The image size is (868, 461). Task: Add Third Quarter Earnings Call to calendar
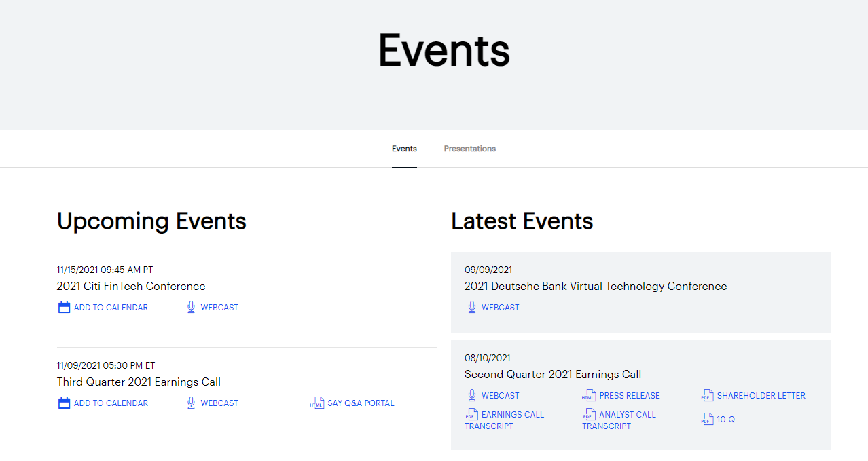pyautogui.click(x=103, y=403)
